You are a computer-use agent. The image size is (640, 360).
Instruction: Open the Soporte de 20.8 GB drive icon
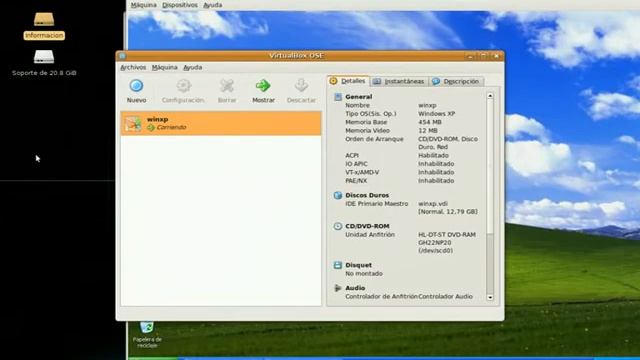[44, 57]
